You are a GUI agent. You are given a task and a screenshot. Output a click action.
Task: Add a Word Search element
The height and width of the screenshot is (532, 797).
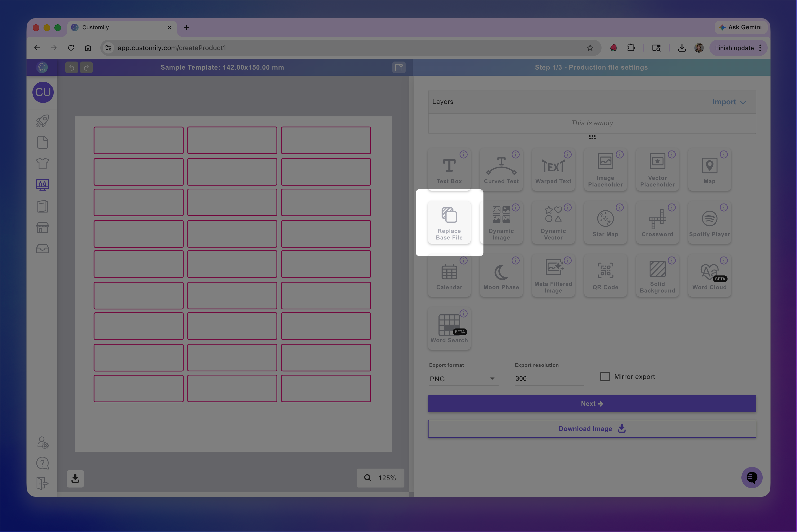pos(449,328)
